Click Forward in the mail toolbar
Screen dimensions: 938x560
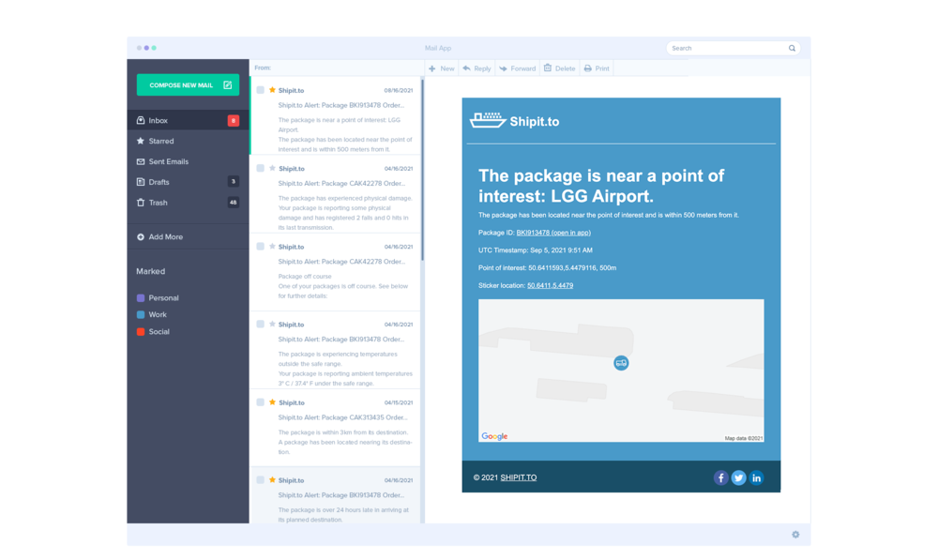(518, 68)
